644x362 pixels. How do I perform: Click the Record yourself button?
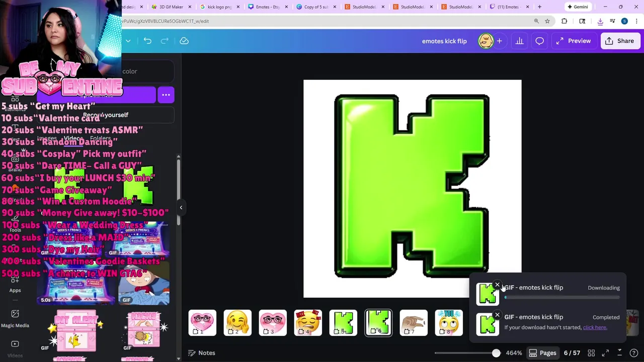[x=105, y=115]
